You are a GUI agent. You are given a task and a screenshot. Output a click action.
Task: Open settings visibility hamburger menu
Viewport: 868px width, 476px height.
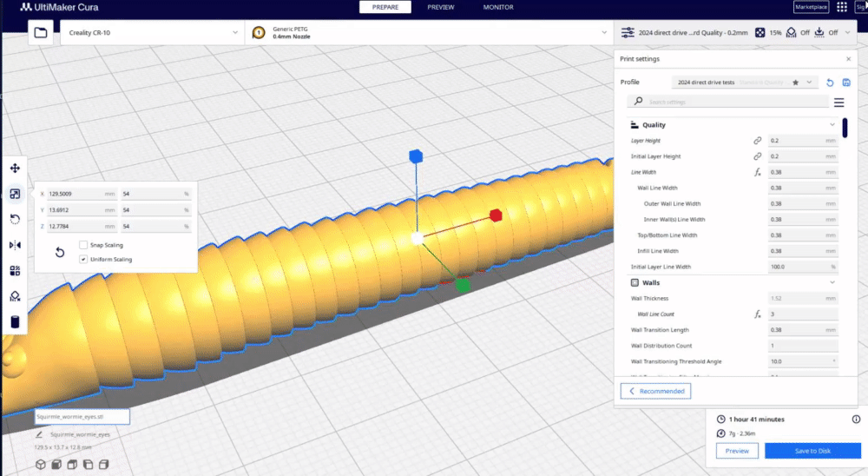[x=839, y=102]
